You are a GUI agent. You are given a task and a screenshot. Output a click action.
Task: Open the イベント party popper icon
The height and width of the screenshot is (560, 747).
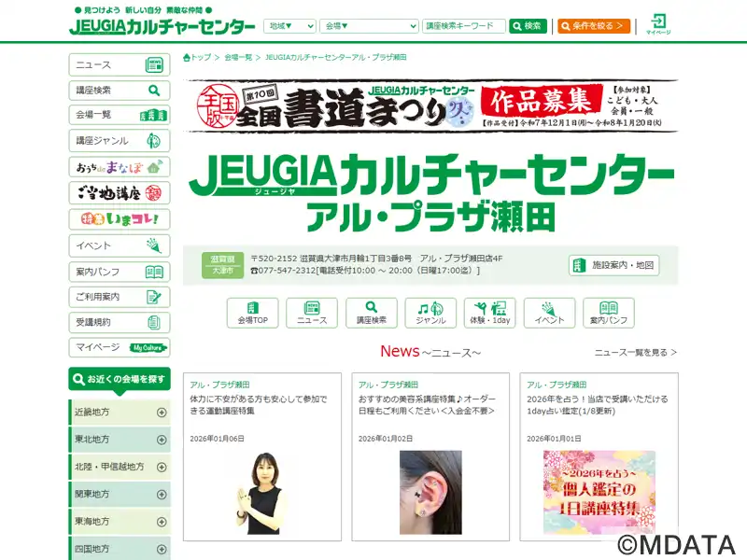pyautogui.click(x=549, y=313)
